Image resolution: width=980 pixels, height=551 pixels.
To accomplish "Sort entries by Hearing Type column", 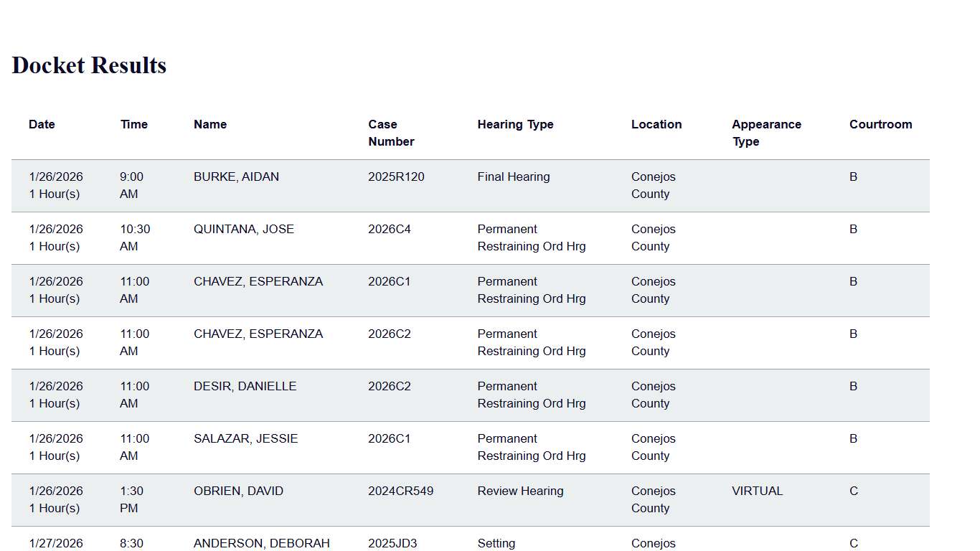I will click(515, 124).
